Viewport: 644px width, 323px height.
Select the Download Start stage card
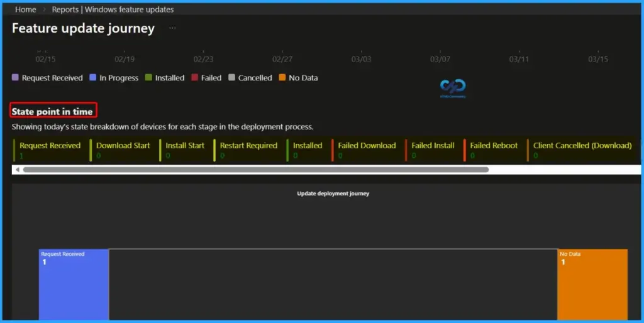(x=121, y=150)
